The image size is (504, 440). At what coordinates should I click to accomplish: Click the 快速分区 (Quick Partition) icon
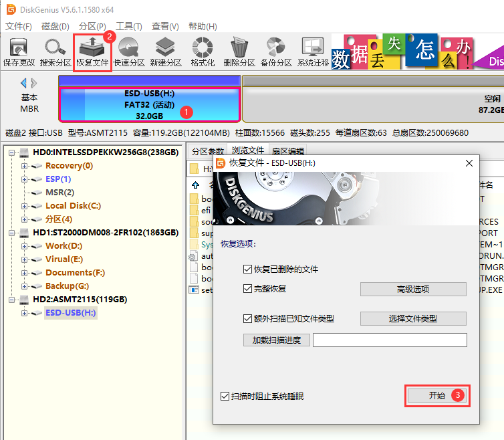(129, 52)
